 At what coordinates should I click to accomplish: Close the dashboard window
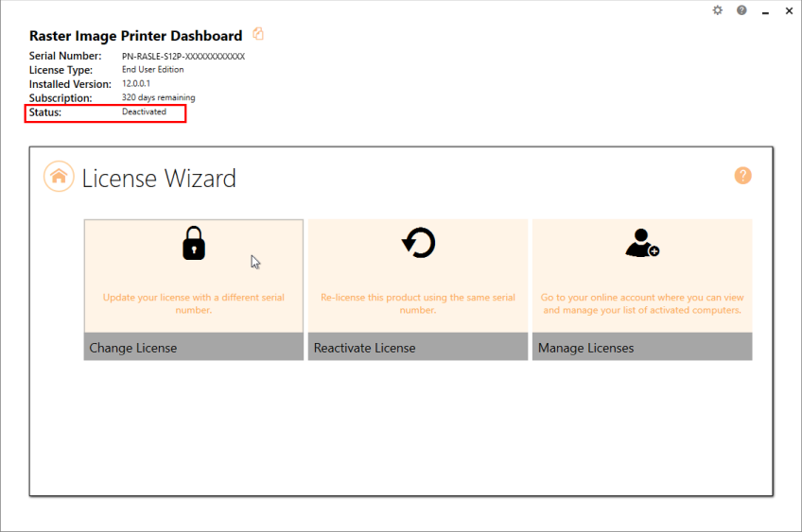pos(789,10)
